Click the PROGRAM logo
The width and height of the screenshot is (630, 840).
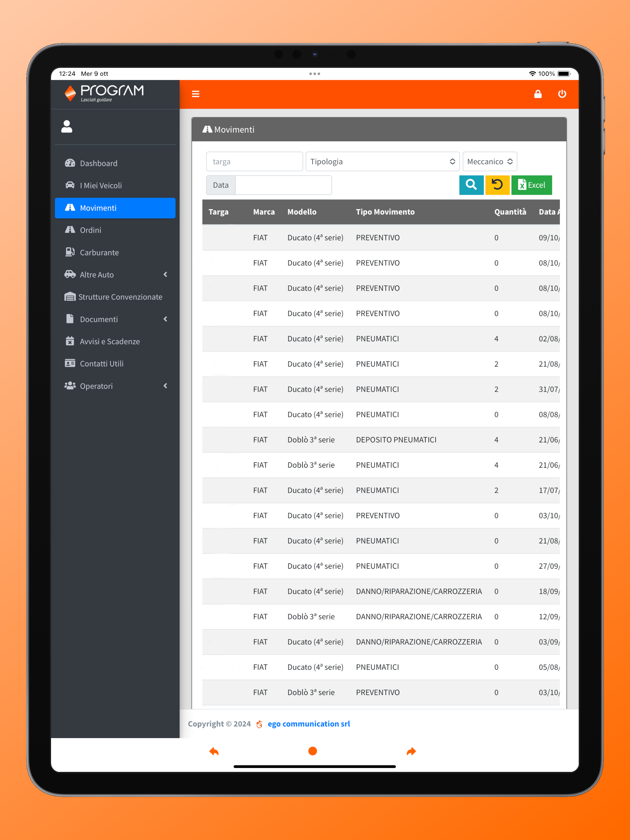coord(104,93)
